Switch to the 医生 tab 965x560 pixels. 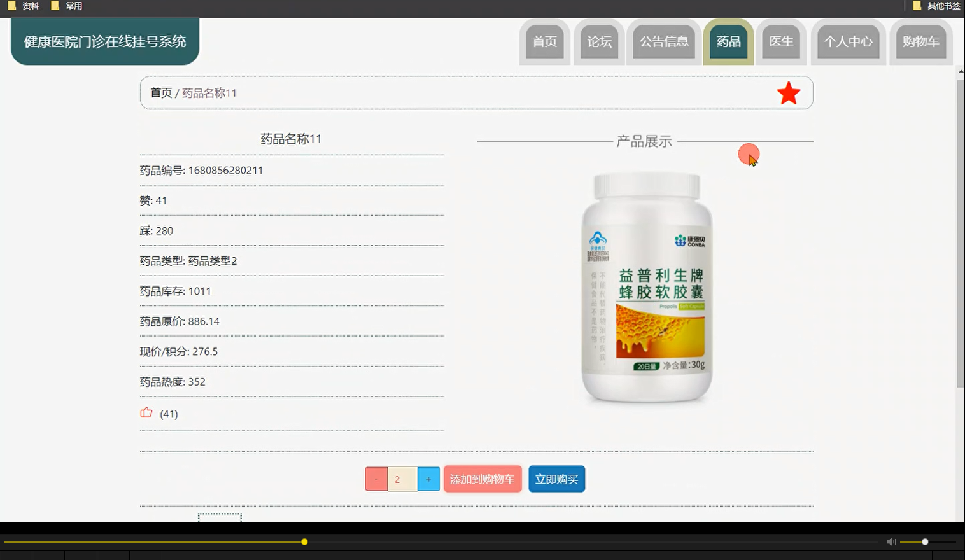tap(781, 41)
